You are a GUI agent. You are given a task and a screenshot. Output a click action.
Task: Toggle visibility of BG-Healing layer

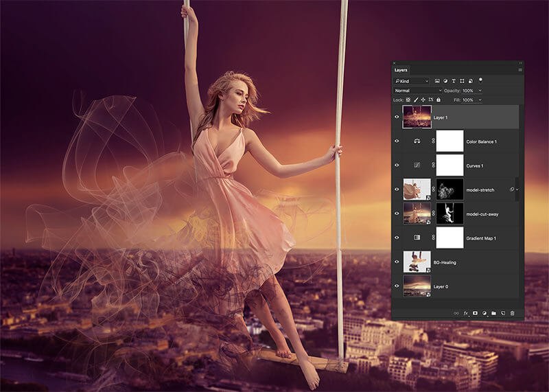pos(397,262)
